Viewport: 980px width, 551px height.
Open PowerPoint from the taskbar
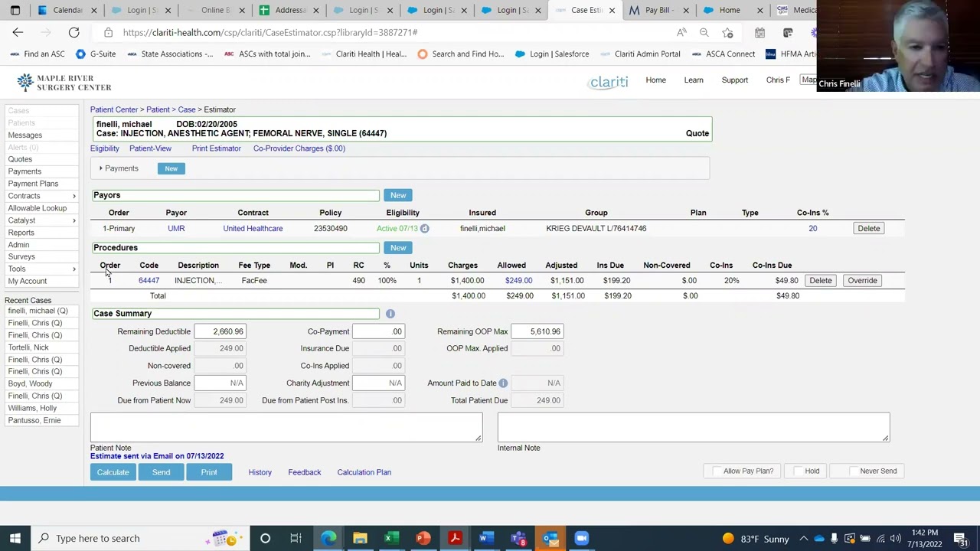(423, 538)
